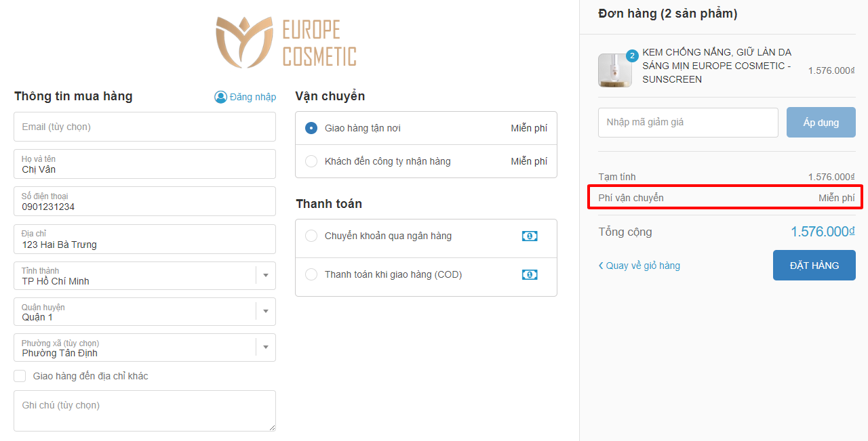Viewport: 868px width, 441px height.
Task: Click the ĐẶT HÀNG order button
Action: [814, 266]
